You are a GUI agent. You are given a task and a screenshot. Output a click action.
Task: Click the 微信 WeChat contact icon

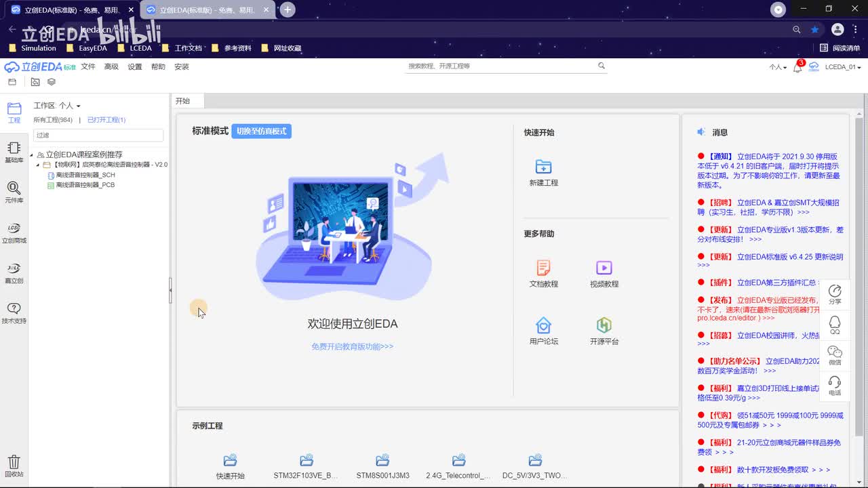(835, 355)
